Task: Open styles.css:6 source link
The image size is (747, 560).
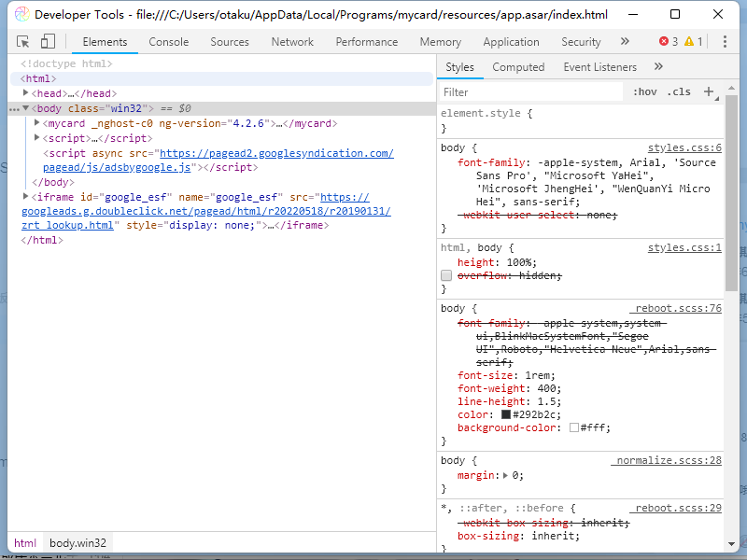Action: (684, 148)
